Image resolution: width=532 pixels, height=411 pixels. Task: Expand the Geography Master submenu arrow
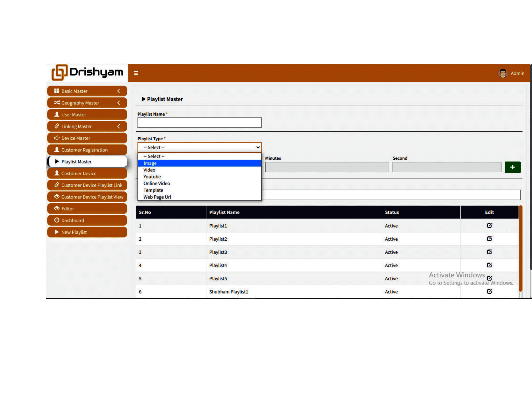pyautogui.click(x=119, y=103)
